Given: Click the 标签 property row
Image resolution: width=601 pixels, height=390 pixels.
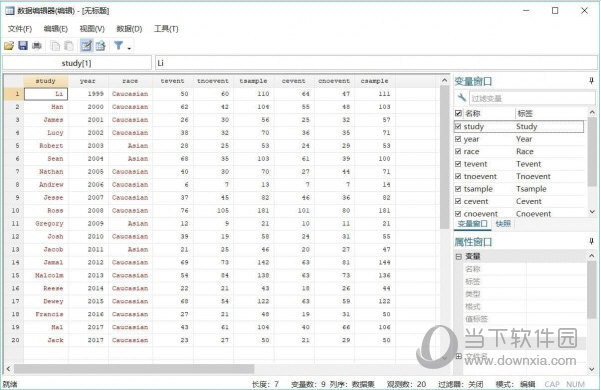Looking at the screenshot, I should tap(525, 282).
